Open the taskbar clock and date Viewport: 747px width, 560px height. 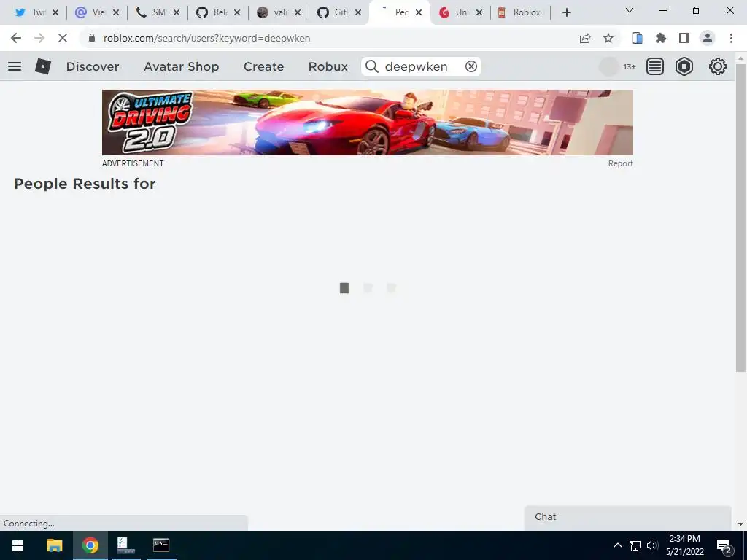click(x=684, y=545)
